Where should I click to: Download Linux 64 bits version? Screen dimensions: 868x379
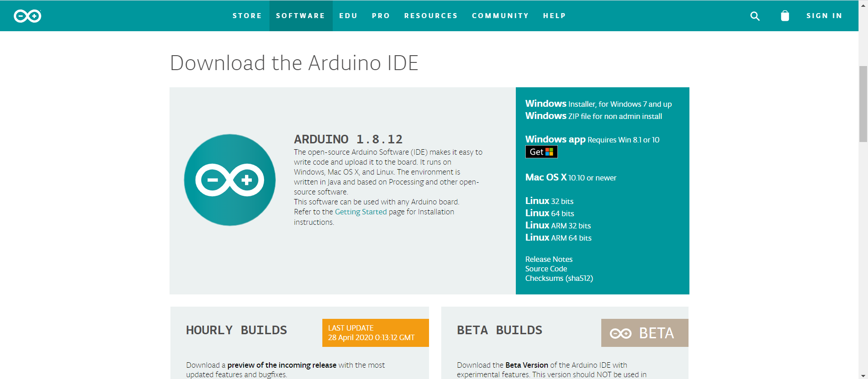click(x=550, y=213)
